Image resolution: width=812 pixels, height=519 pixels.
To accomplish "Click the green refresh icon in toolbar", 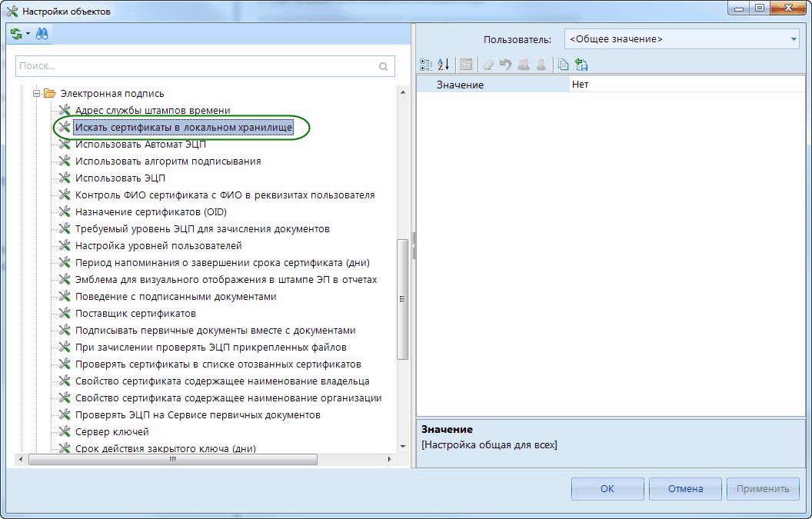I will 16,34.
